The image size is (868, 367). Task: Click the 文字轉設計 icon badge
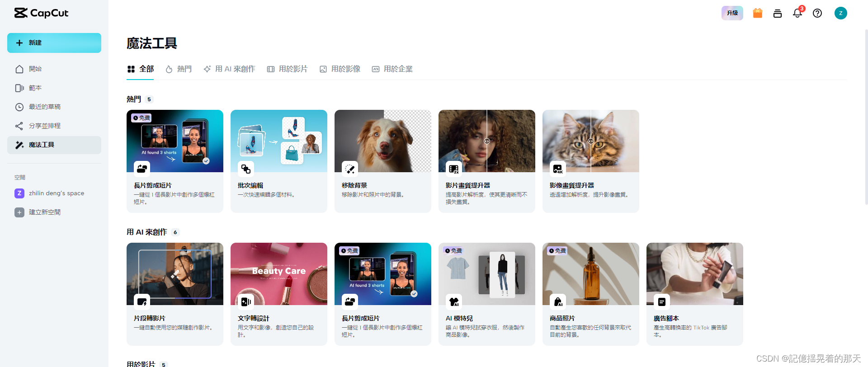tap(246, 302)
